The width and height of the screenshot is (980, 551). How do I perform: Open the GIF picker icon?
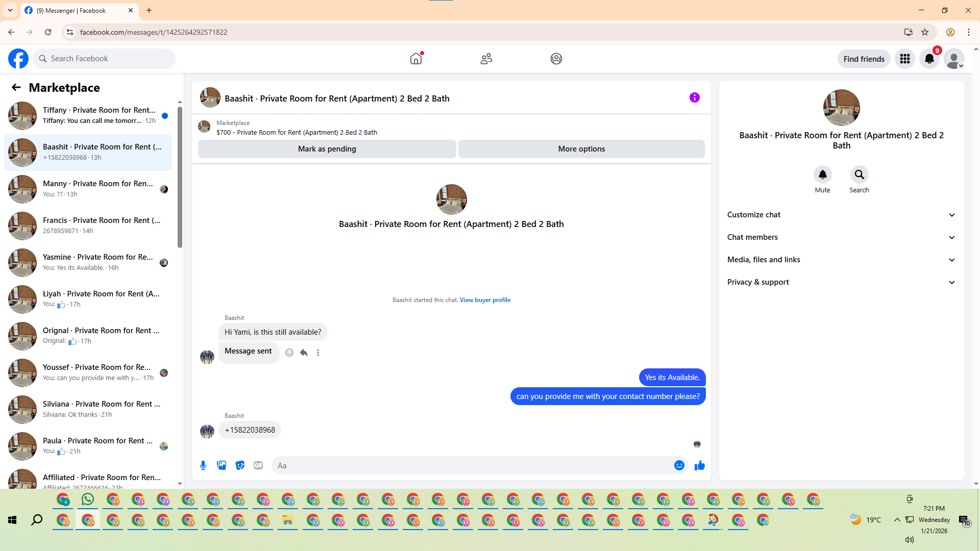[x=258, y=465]
